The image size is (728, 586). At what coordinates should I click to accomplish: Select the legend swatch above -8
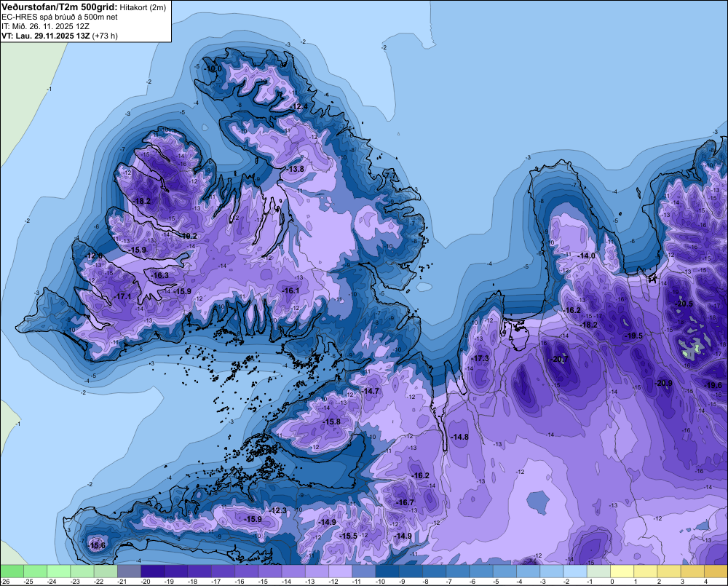434,571
